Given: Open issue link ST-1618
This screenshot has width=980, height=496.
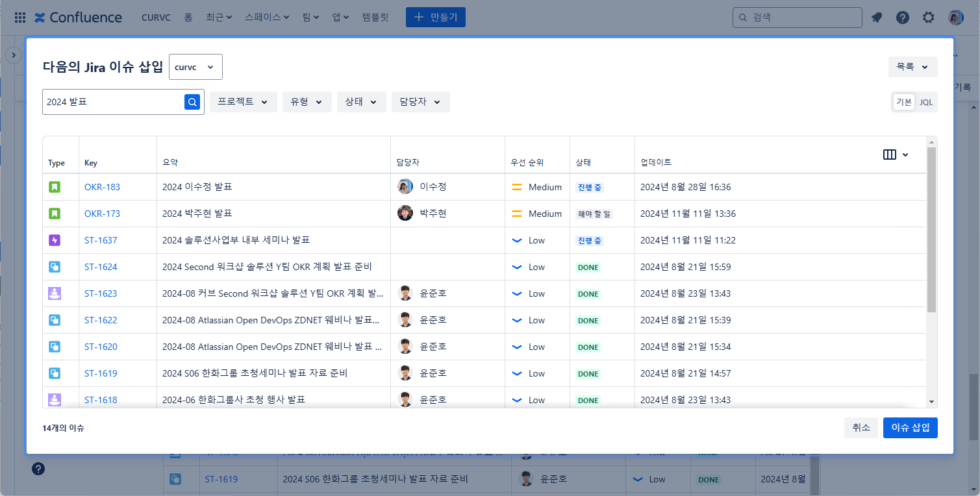Looking at the screenshot, I should pos(101,400).
